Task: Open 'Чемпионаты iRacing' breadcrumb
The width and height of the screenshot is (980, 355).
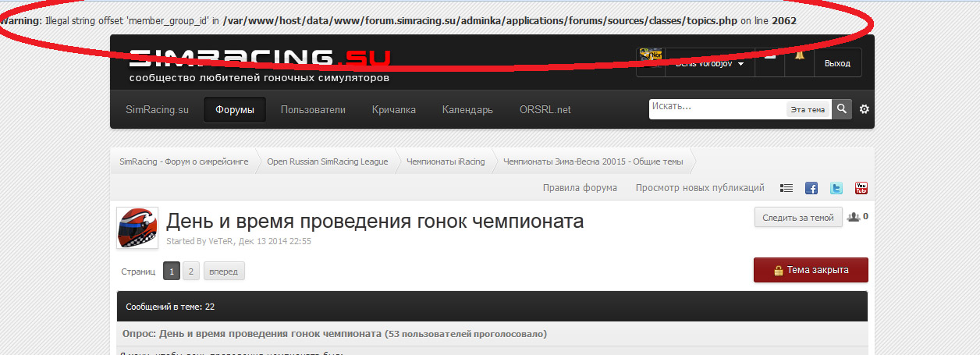Action: pyautogui.click(x=446, y=162)
